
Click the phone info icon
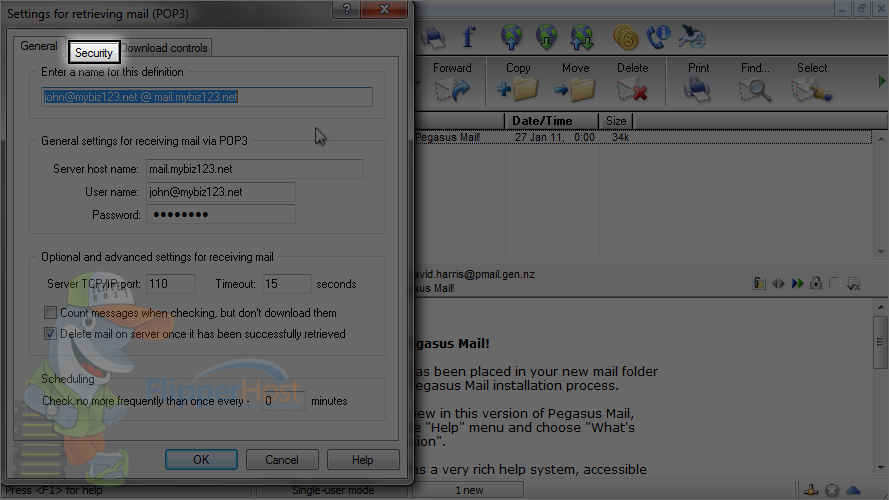tap(659, 37)
